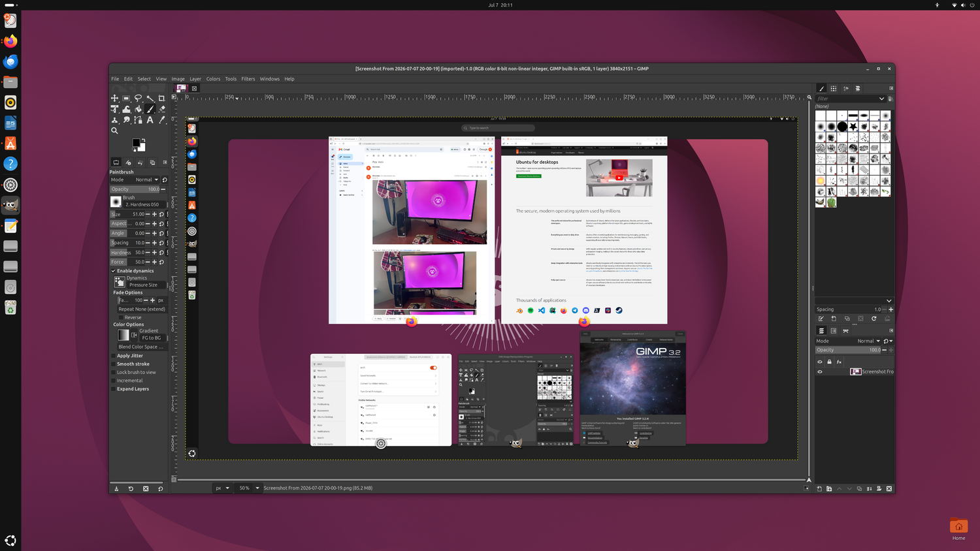
Task: Adjust the brush Size slider
Action: tap(127, 214)
